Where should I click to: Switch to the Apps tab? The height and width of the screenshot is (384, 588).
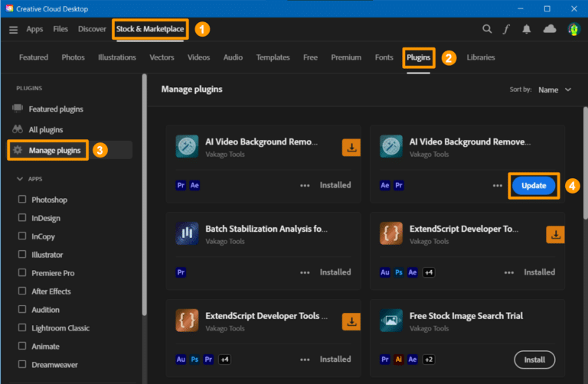point(34,29)
